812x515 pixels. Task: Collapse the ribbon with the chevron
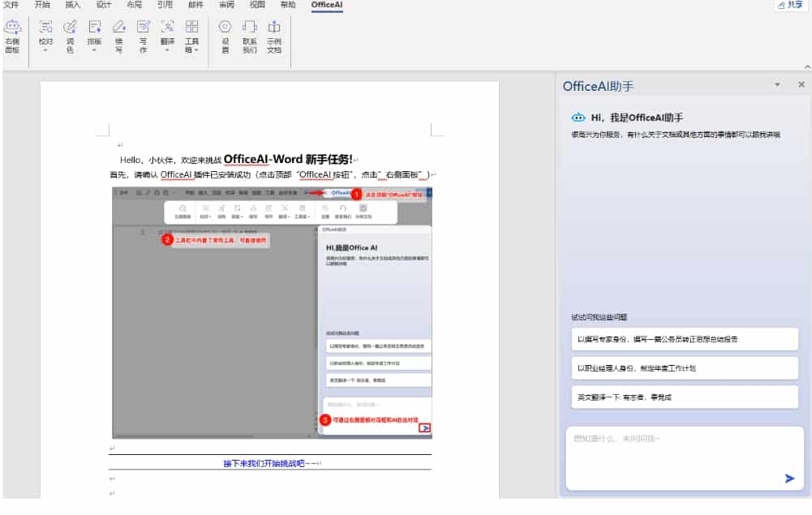click(807, 67)
